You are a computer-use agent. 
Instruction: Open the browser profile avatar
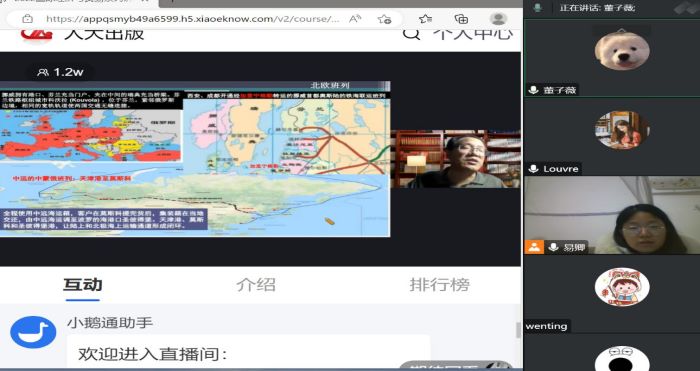[498, 19]
